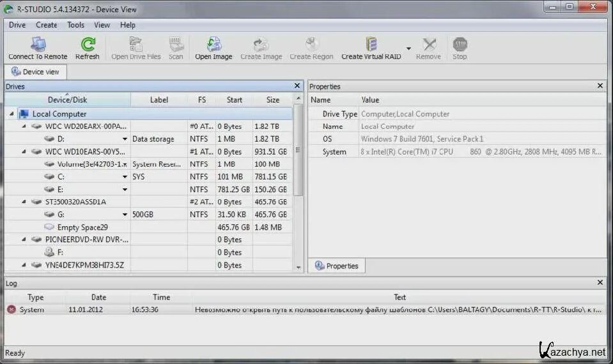Click the PIONEER DVD-RW drive icon

tap(36, 239)
